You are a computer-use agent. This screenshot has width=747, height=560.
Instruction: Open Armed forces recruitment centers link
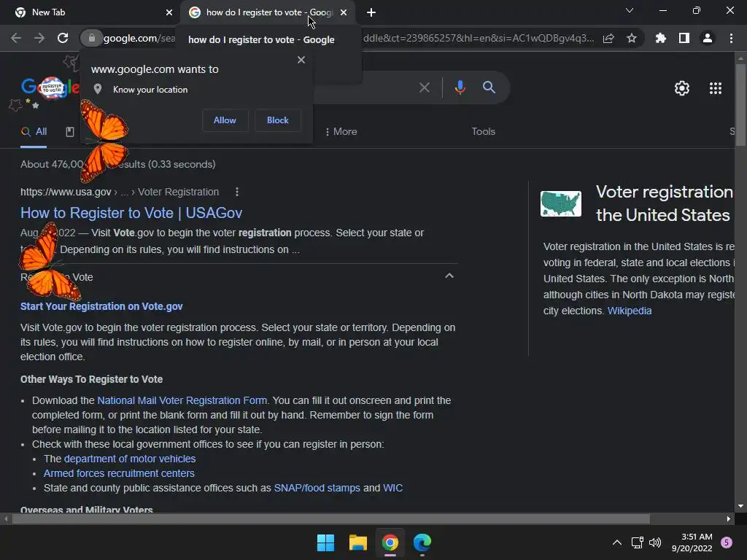click(119, 473)
